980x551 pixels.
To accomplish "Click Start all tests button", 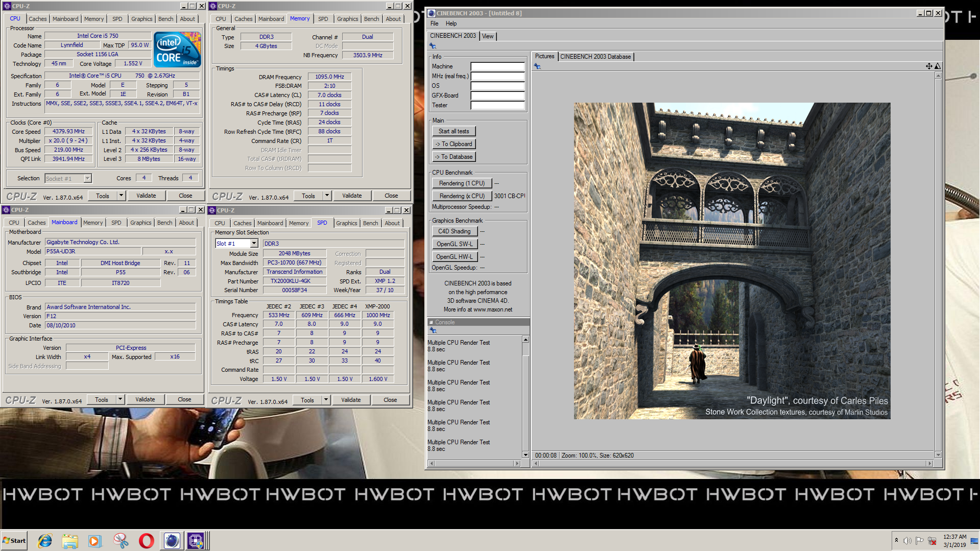I will click(453, 131).
